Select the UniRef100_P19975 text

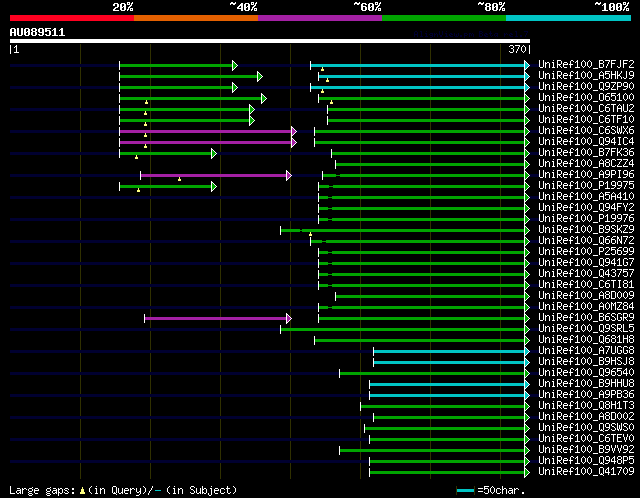click(x=586, y=186)
